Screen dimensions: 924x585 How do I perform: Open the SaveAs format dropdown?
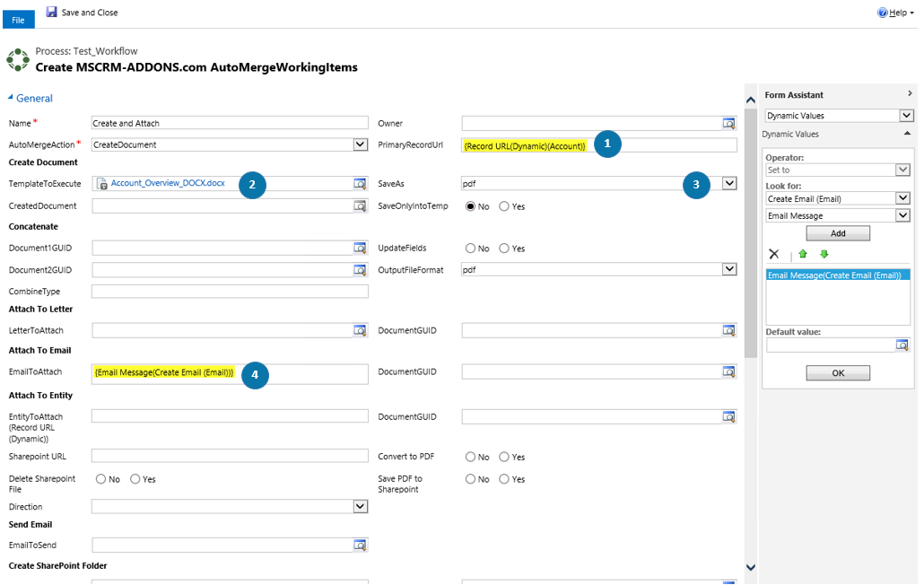(x=728, y=183)
